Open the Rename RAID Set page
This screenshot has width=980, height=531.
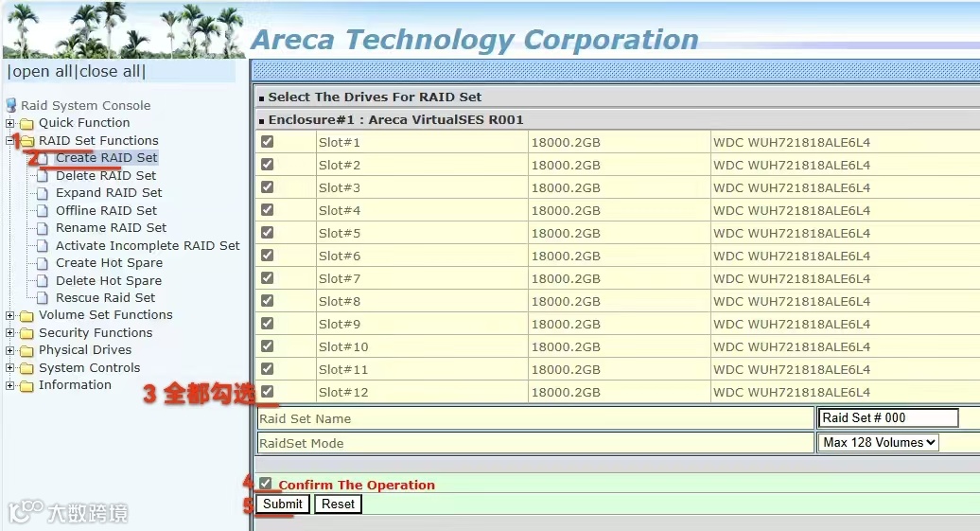(x=111, y=228)
